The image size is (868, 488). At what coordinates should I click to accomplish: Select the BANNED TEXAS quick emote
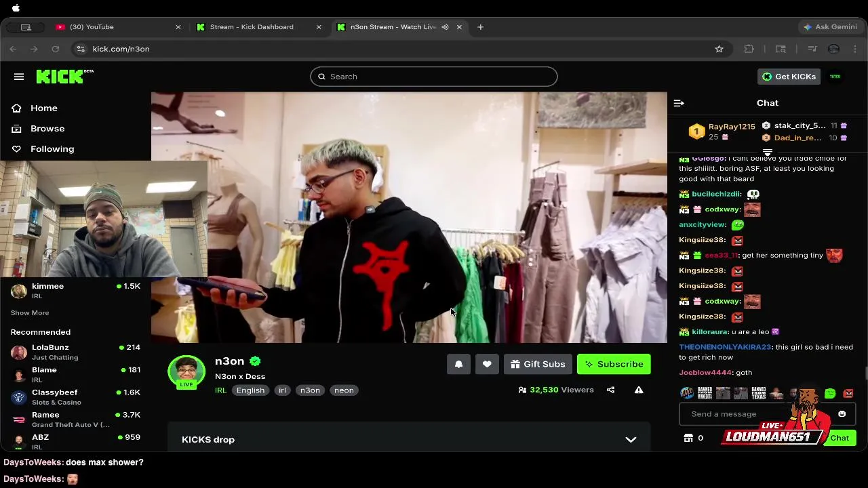pos(758,394)
